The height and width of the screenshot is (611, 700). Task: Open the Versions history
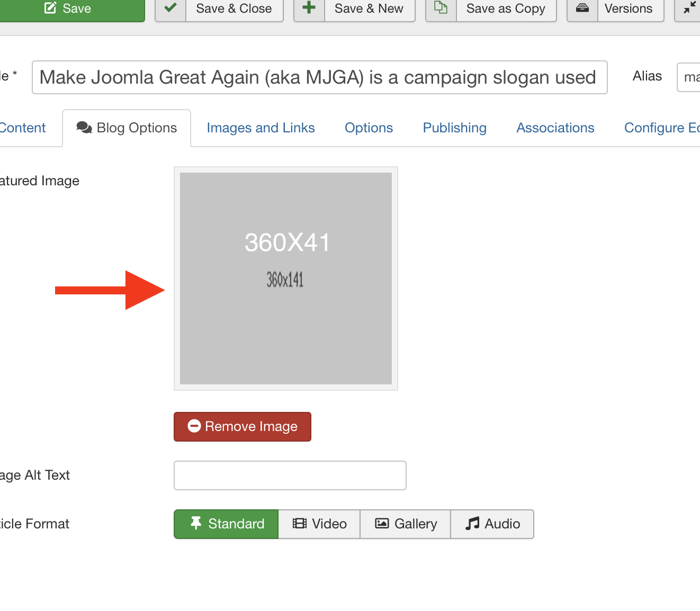coord(628,9)
